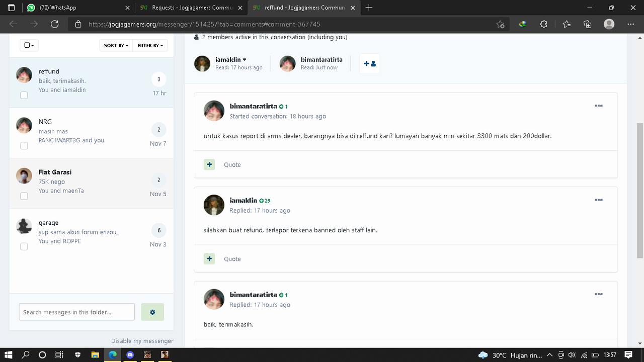Open the Favorites list icon
This screenshot has height=362, width=644.
pos(567,24)
